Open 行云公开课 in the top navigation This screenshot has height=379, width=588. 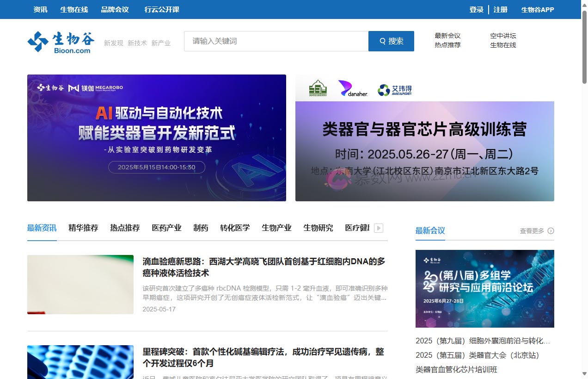pyautogui.click(x=161, y=10)
